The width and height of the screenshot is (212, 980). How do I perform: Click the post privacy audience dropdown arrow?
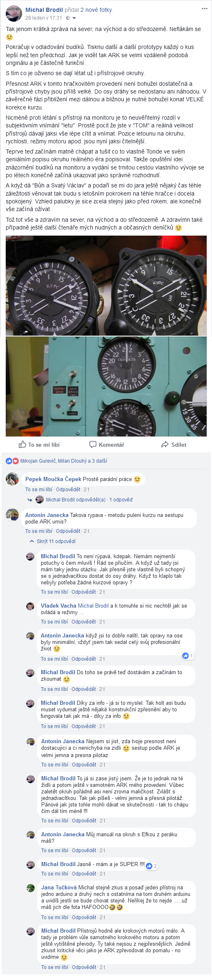pyautogui.click(x=74, y=18)
